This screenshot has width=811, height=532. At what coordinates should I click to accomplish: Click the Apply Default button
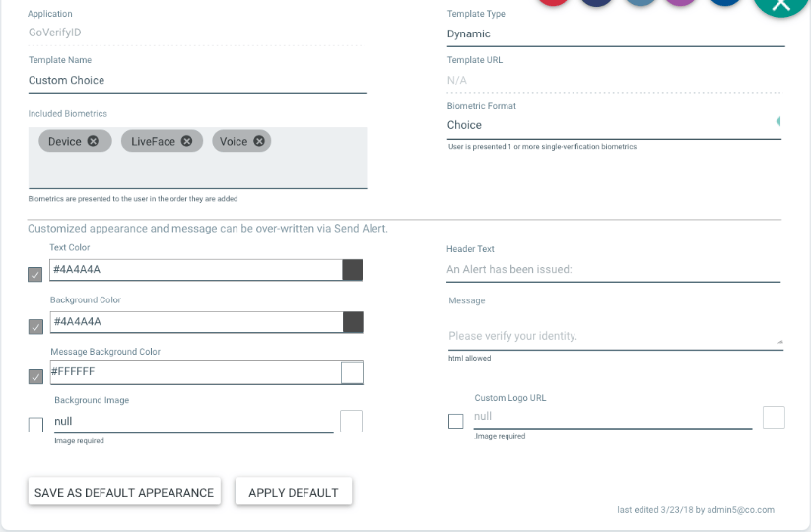294,492
